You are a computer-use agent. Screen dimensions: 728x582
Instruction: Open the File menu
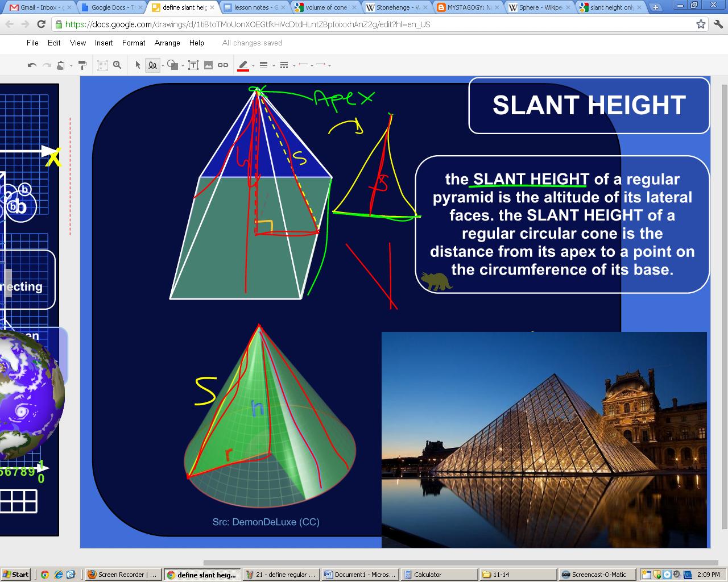[32, 43]
